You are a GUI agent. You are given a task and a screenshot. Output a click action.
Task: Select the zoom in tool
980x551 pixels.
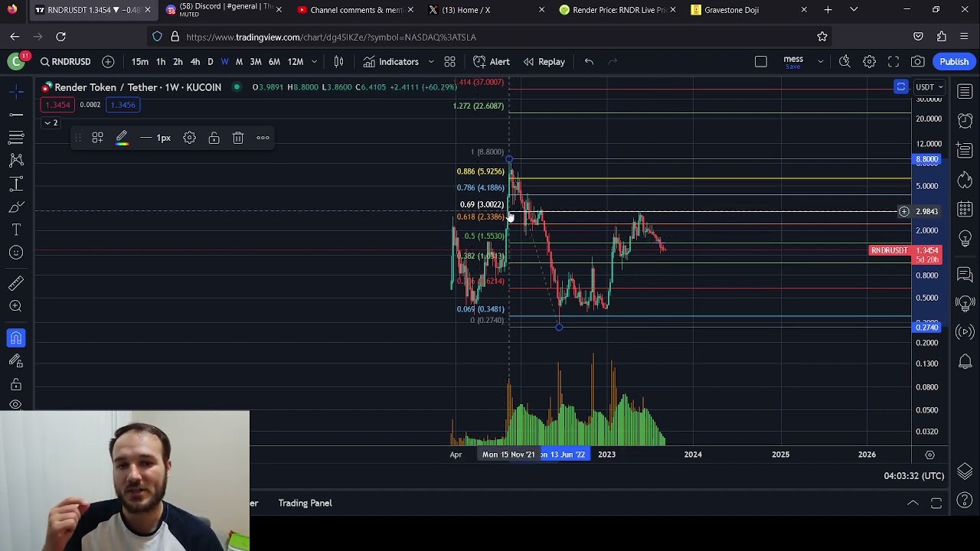[16, 307]
